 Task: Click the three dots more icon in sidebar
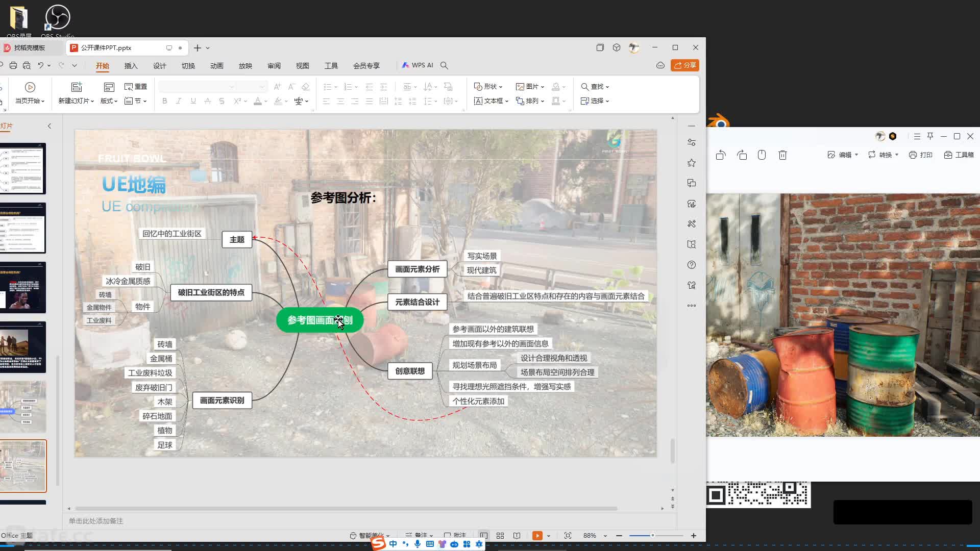[692, 306]
